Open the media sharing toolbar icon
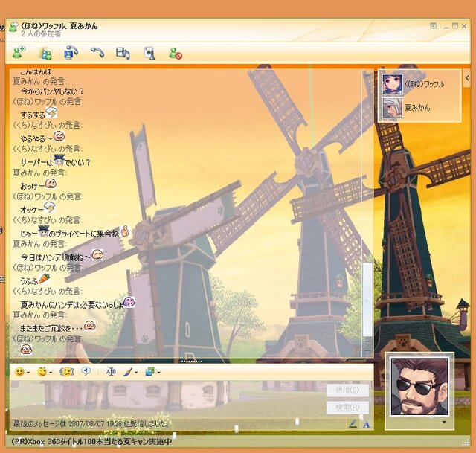 click(123, 53)
